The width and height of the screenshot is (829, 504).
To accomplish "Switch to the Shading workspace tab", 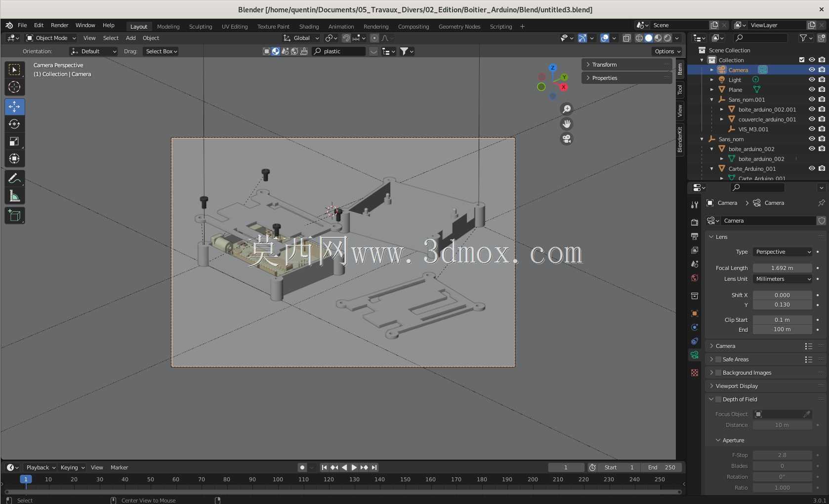I will click(x=309, y=27).
